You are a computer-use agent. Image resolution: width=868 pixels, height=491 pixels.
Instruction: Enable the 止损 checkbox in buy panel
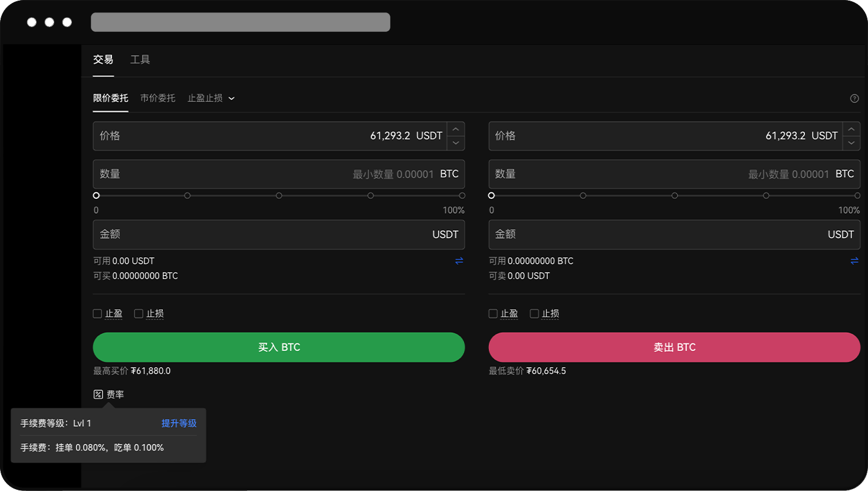(139, 313)
